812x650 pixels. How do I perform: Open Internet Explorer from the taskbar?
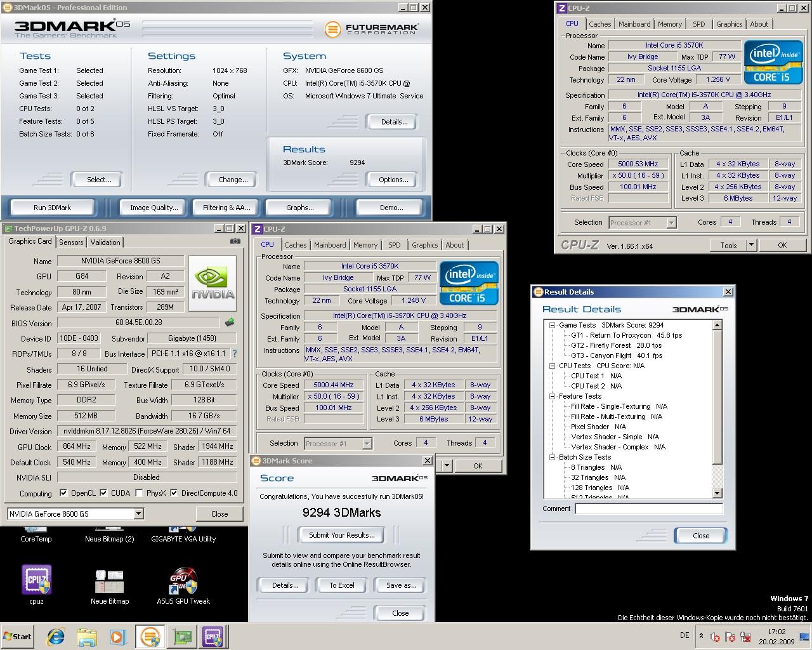(x=56, y=637)
